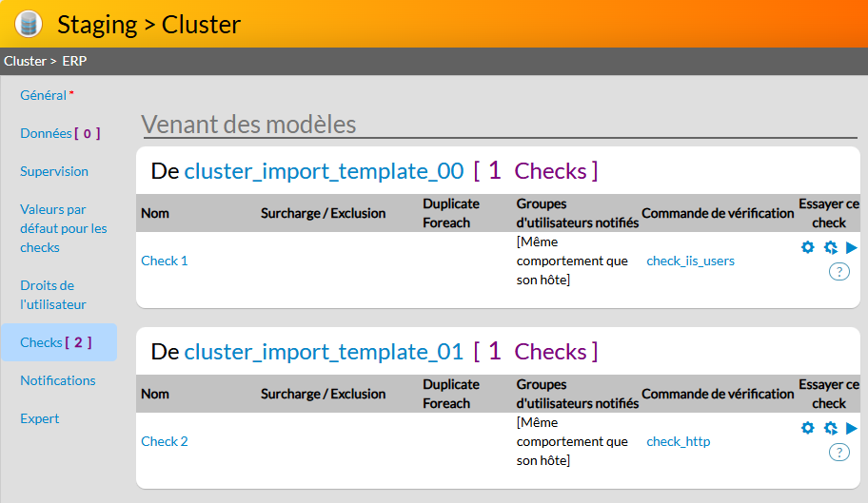Select Valeurs par défaut pour les checks
This screenshot has height=503, width=868.
pos(63,228)
